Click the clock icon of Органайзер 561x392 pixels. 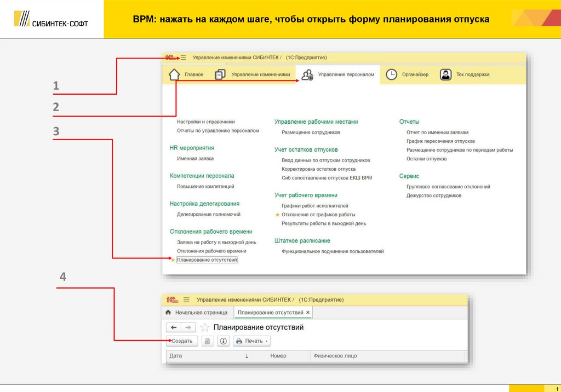tap(391, 74)
